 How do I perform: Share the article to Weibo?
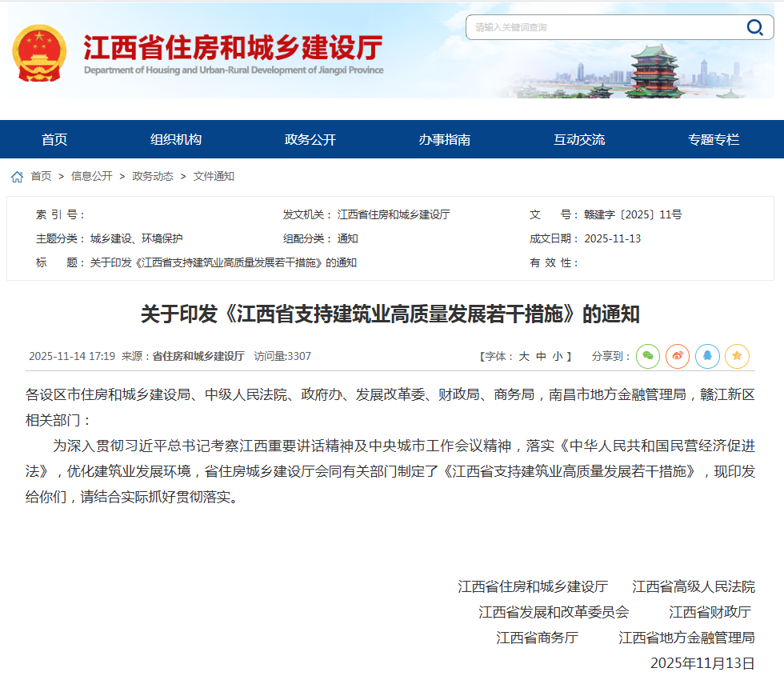678,357
